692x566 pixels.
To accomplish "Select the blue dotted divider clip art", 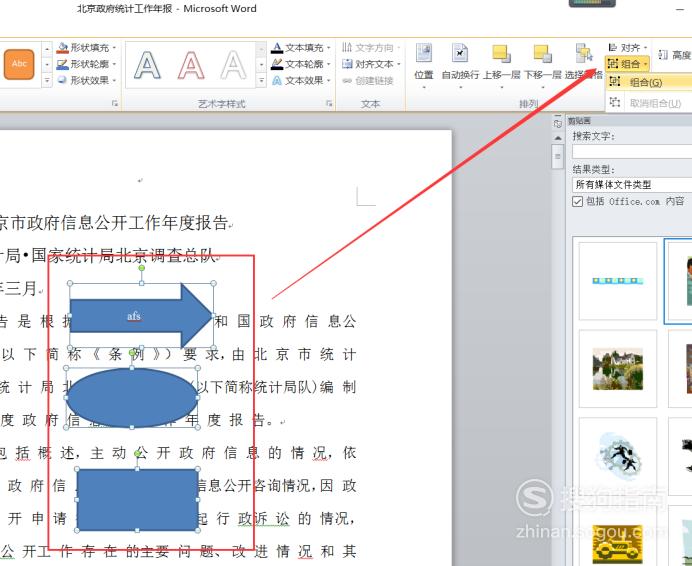I will coord(617,281).
